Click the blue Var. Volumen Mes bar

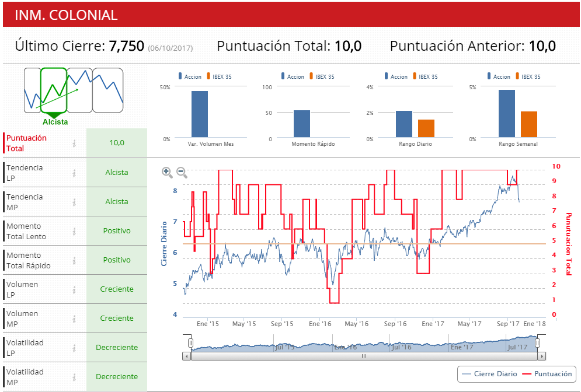click(x=199, y=114)
